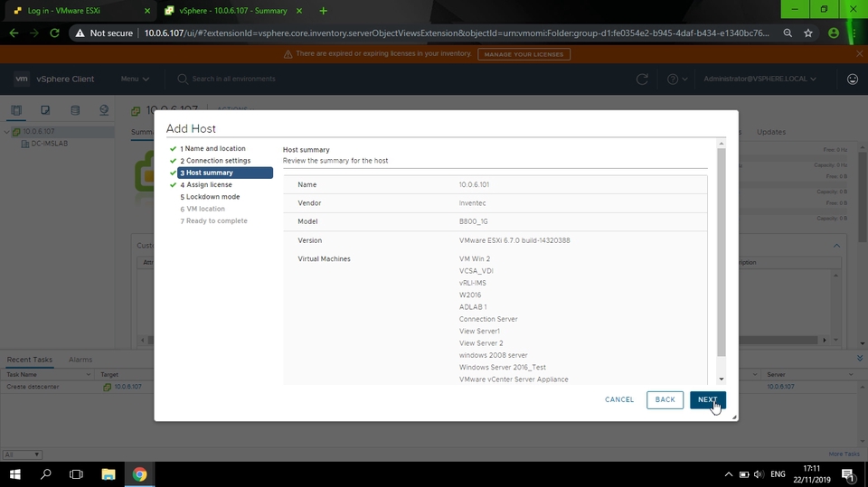Bookmark this page with the star
Viewport: 868px width, 487px height.
[808, 33]
